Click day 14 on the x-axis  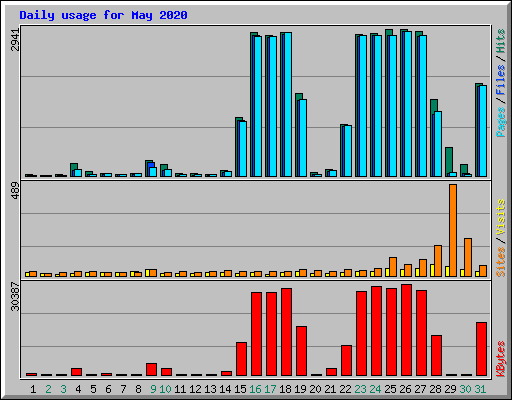(x=225, y=389)
